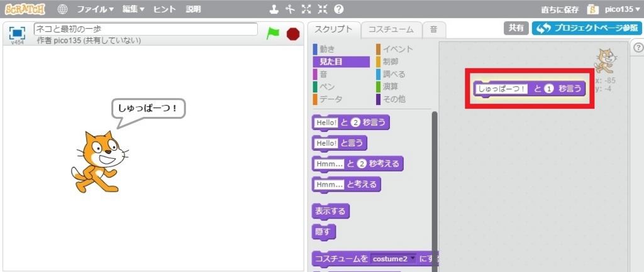
Task: Open the help panel question icon
Action: coord(638,48)
